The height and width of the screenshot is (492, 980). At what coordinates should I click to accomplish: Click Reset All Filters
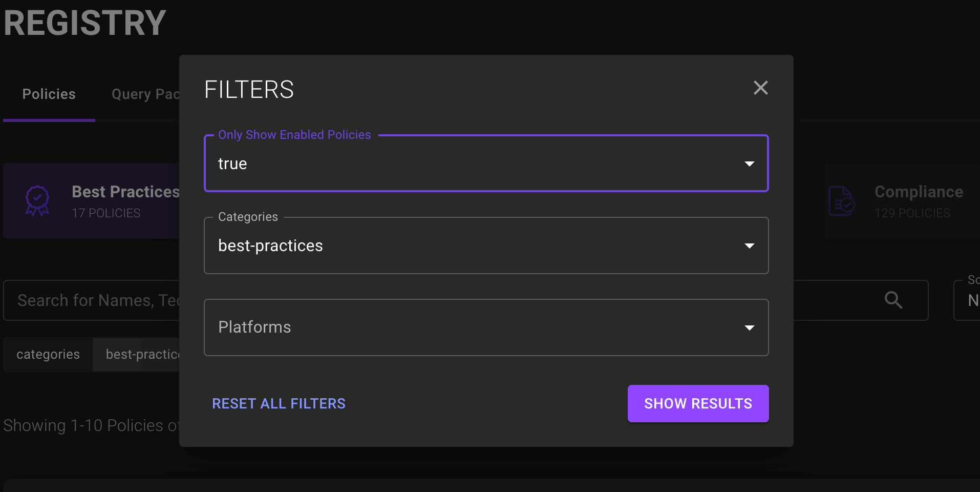tap(279, 404)
